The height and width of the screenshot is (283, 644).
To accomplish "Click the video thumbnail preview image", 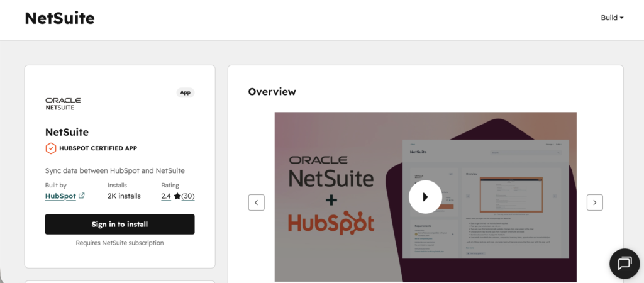I will [x=426, y=197].
